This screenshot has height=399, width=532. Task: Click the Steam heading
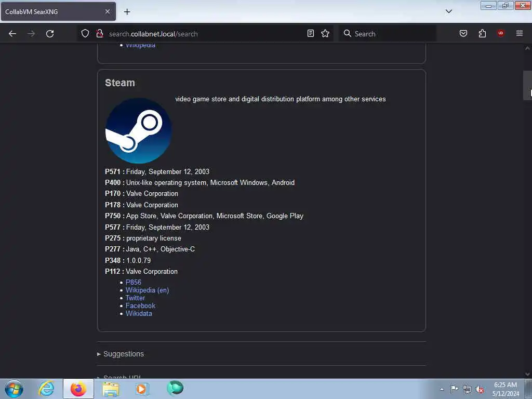(x=120, y=83)
